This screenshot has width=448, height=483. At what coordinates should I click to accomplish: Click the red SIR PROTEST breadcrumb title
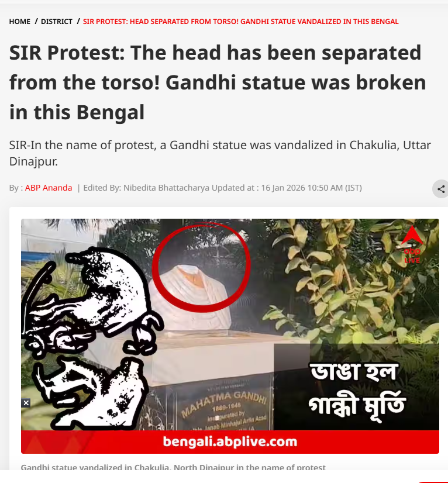(x=240, y=22)
